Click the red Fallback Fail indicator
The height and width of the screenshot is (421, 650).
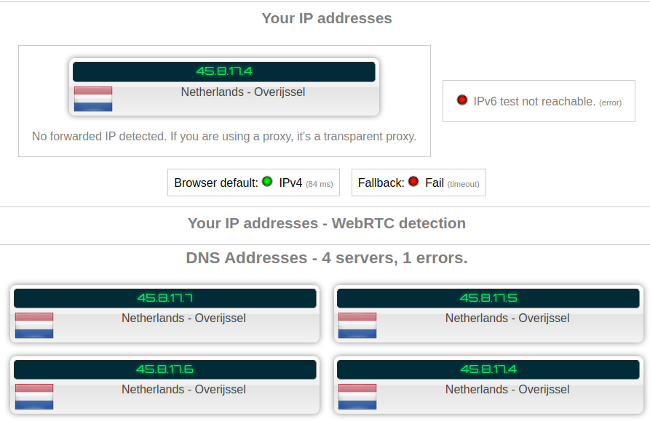click(413, 182)
